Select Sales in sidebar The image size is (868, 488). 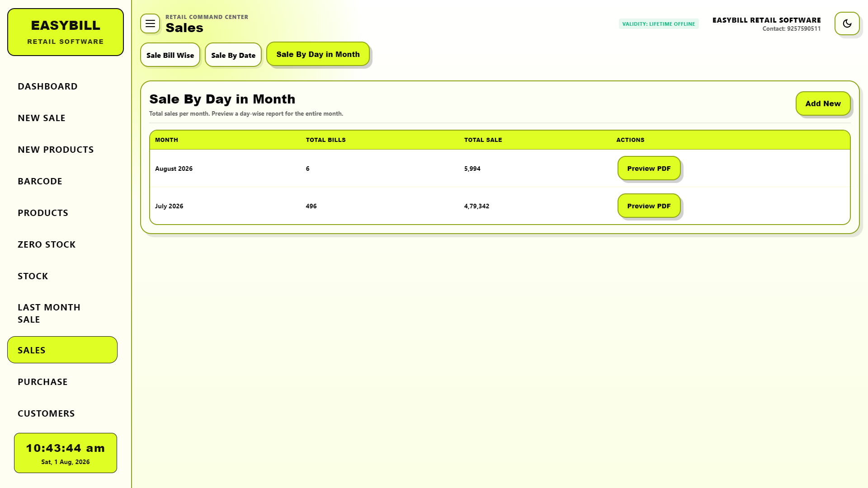62,350
